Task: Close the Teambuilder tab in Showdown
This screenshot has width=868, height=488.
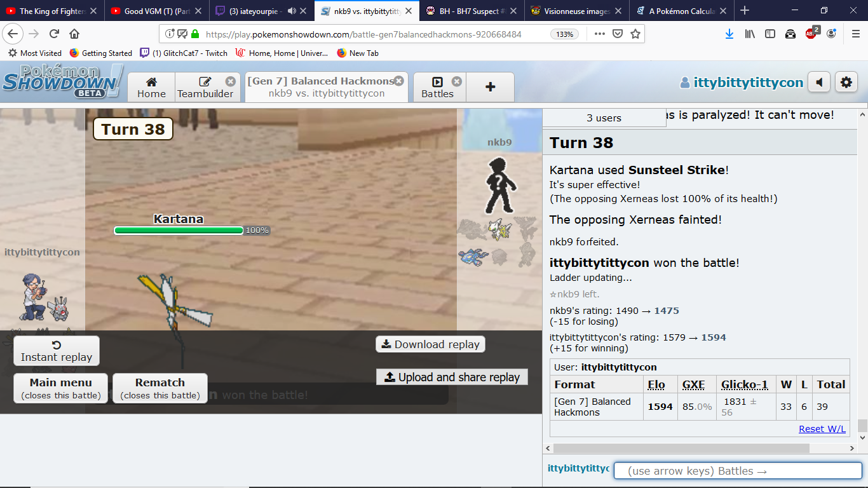Action: 231,81
